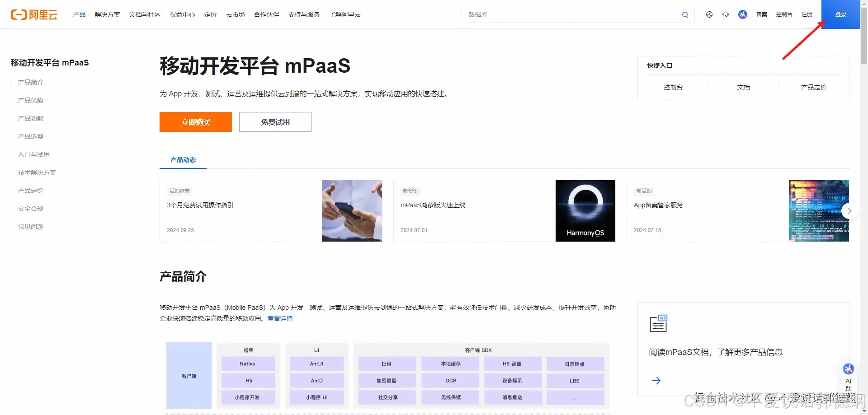Open 权益中心 menu
Screen dimensions: 868x415
click(182, 14)
